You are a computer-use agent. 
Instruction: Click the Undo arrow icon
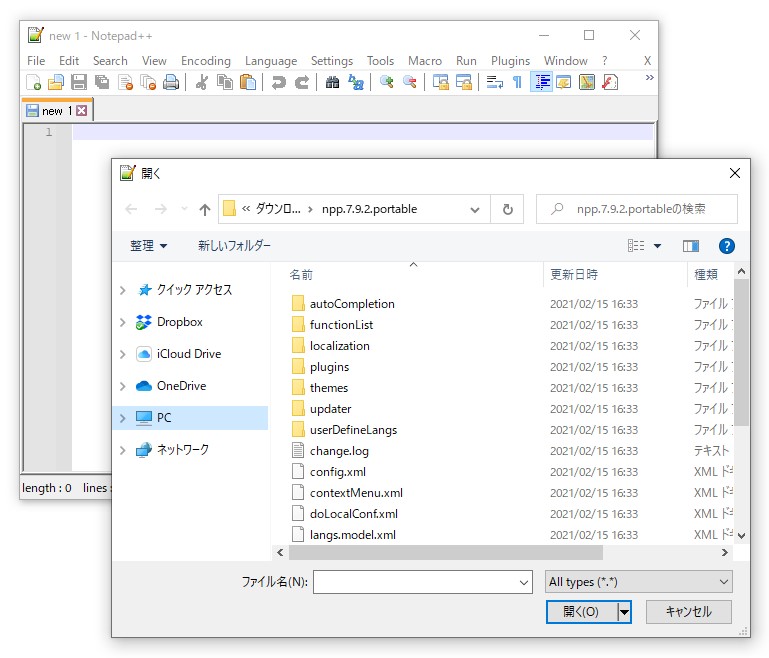(x=278, y=82)
